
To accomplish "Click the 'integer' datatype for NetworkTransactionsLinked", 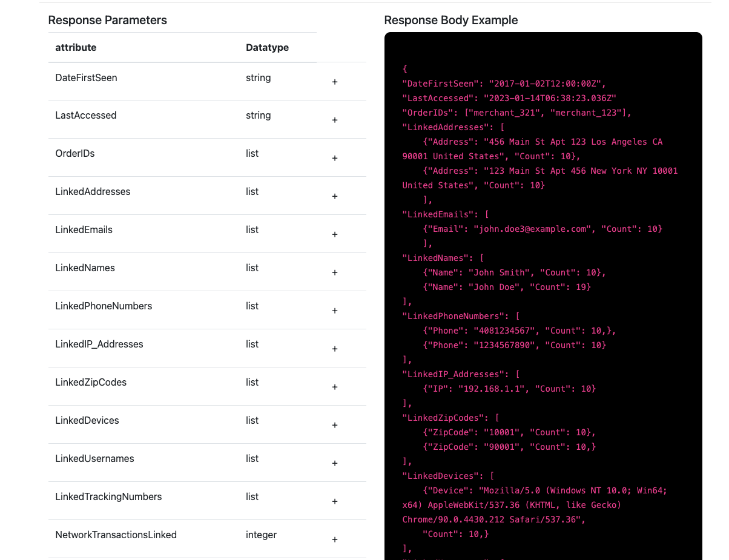I will (261, 535).
